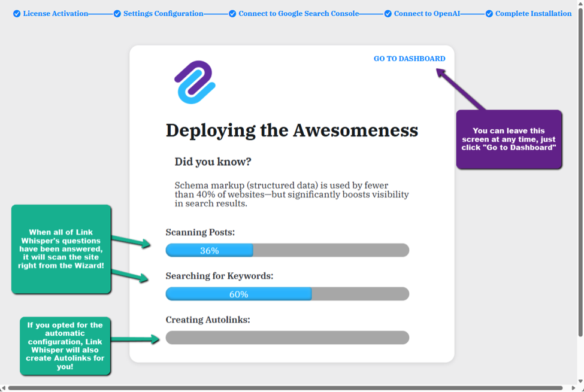The image size is (584, 392).
Task: Click the Searching for Keywords progress bar
Action: click(x=287, y=294)
